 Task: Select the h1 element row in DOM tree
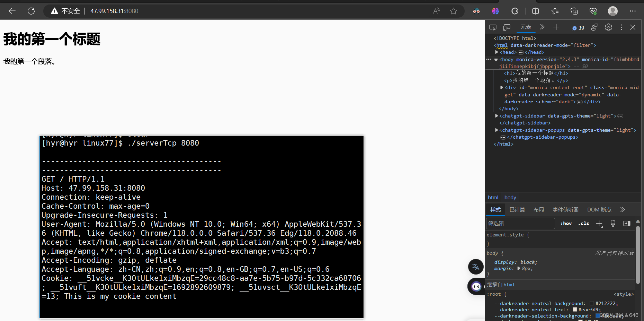536,73
